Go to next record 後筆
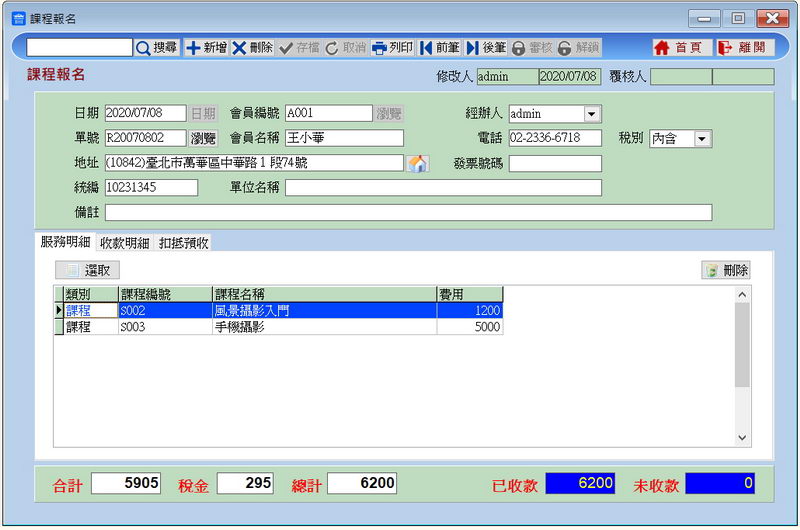 click(x=486, y=48)
